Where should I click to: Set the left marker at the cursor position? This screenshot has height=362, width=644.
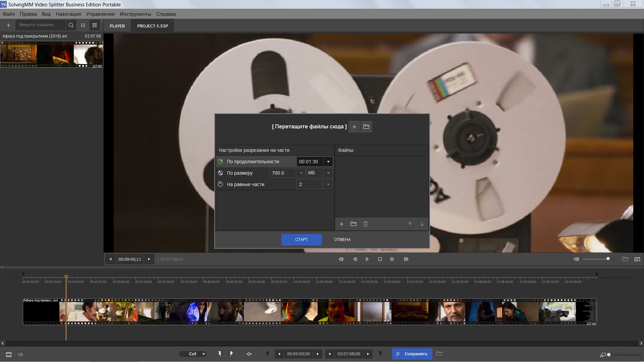pos(219,354)
